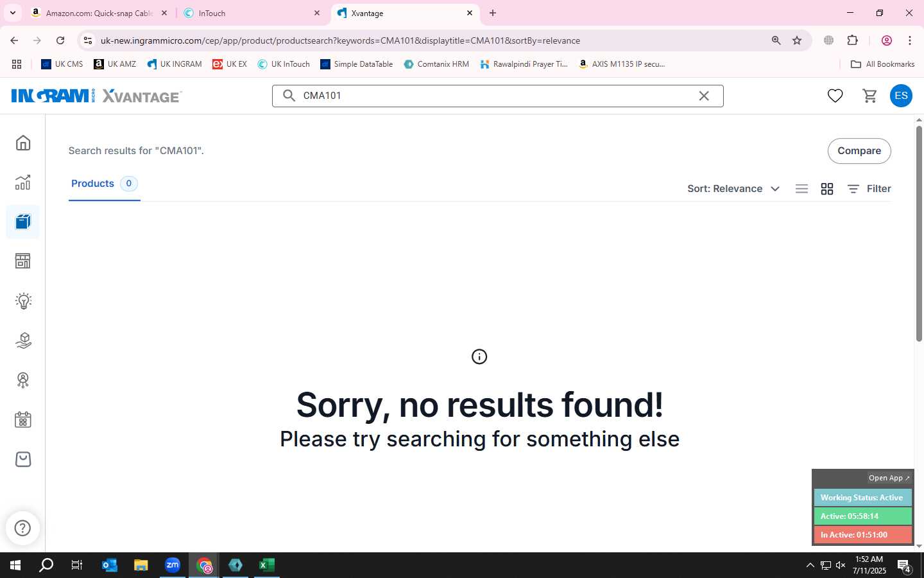Select the Products tab
The width and height of the screenshot is (924, 578).
pos(104,184)
